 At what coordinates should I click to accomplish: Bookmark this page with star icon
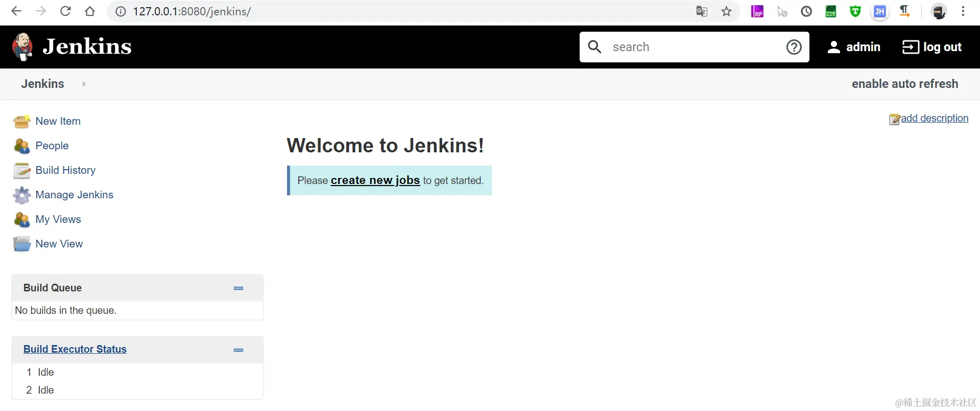726,12
